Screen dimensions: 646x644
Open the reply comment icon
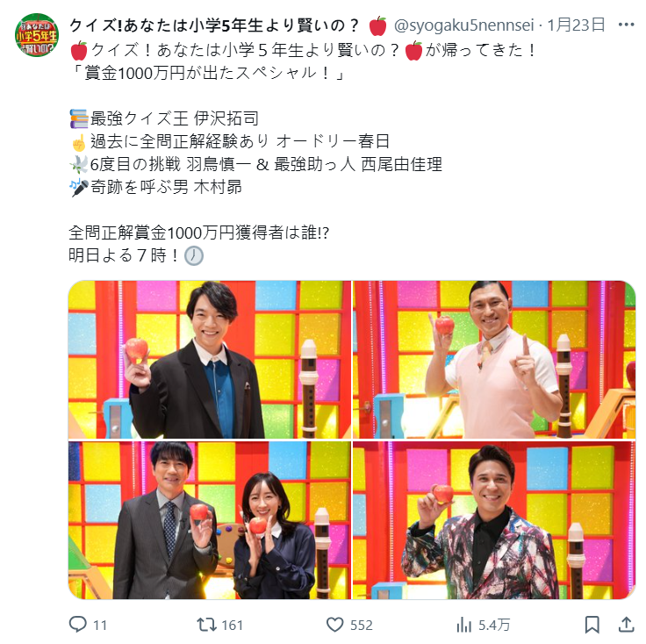[x=77, y=624]
